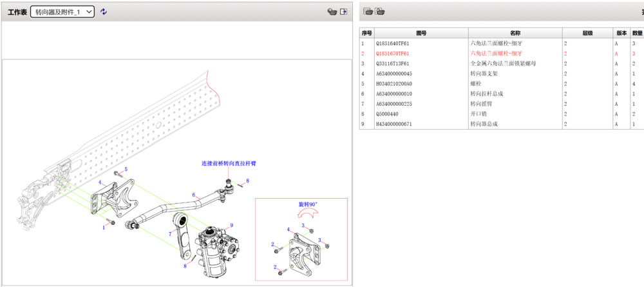Click the first folder icon above parts table
Image resolution: width=644 pixels, height=287 pixels.
click(x=368, y=11)
